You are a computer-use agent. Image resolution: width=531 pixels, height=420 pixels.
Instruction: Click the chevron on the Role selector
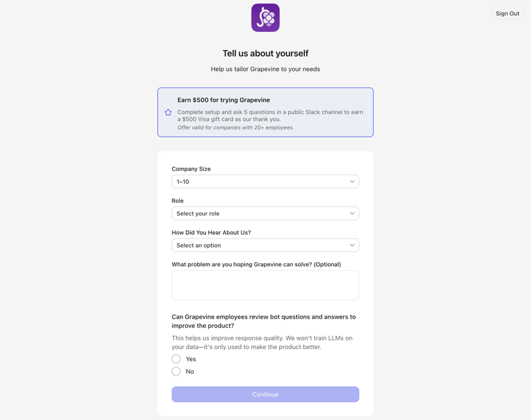pyautogui.click(x=352, y=213)
